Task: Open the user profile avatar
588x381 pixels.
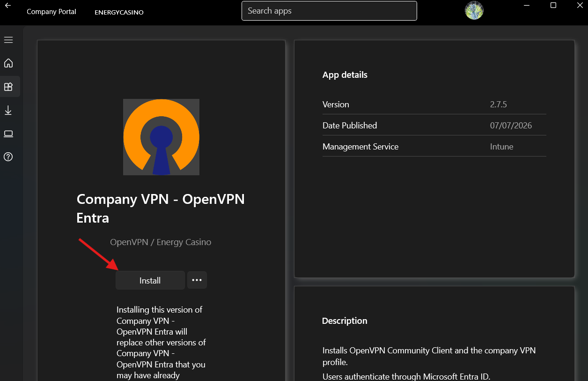Action: pos(474,10)
